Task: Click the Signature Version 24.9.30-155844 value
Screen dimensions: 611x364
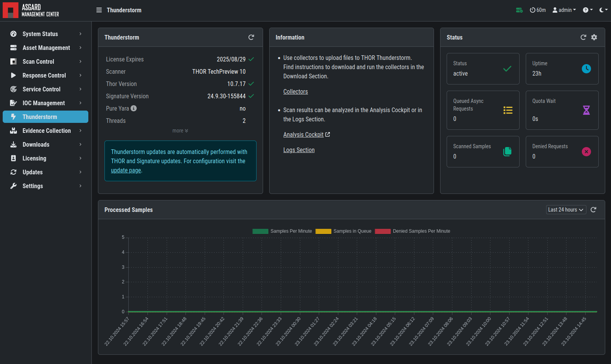Action: pos(227,96)
